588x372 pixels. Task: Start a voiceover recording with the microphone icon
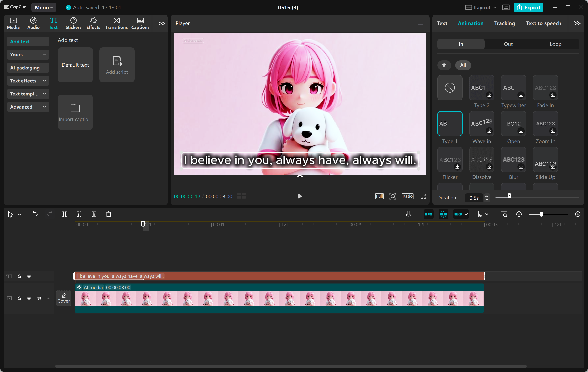click(x=408, y=214)
